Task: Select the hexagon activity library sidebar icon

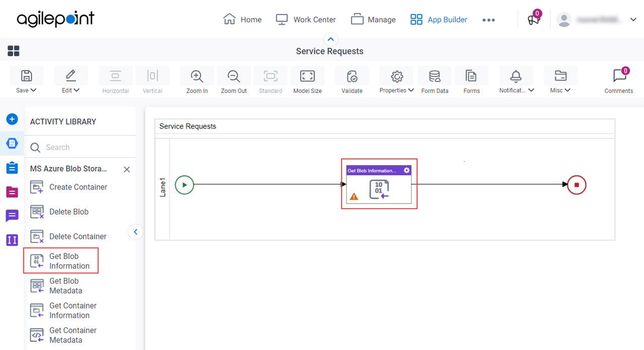Action: (x=12, y=144)
